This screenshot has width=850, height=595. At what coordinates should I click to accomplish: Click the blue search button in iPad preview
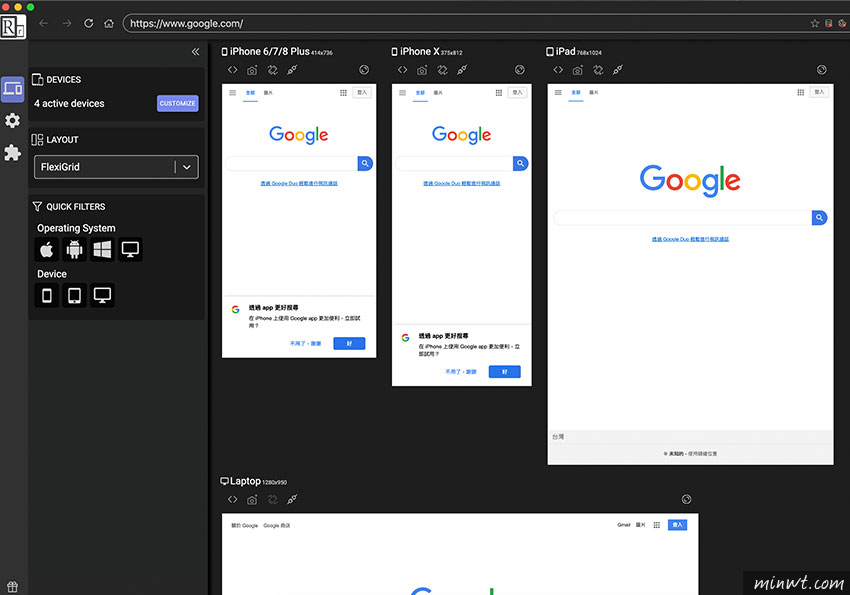pos(820,218)
